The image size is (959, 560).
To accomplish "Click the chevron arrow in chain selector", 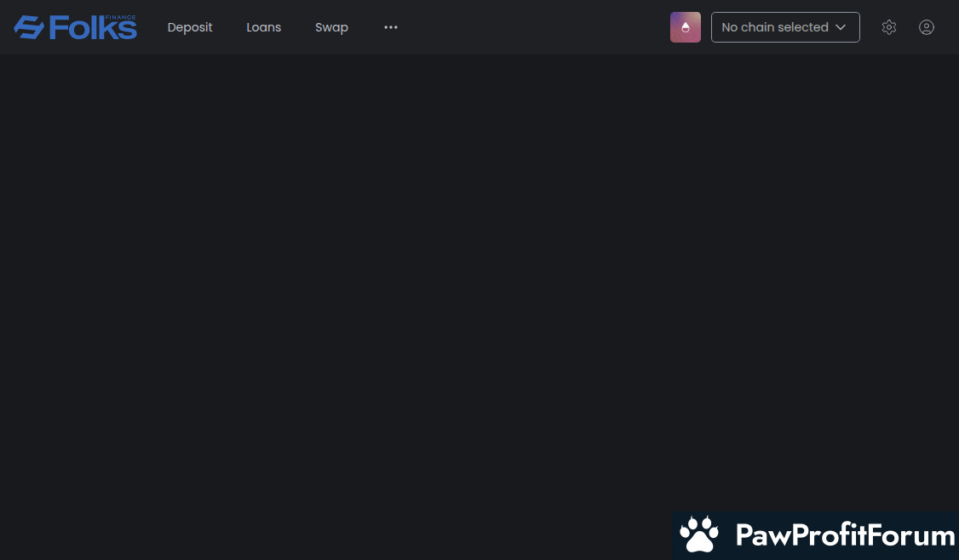I will click(x=841, y=27).
